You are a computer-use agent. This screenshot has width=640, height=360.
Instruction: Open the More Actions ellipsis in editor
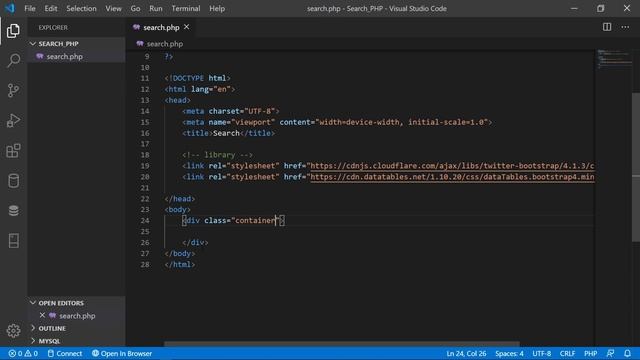625,27
